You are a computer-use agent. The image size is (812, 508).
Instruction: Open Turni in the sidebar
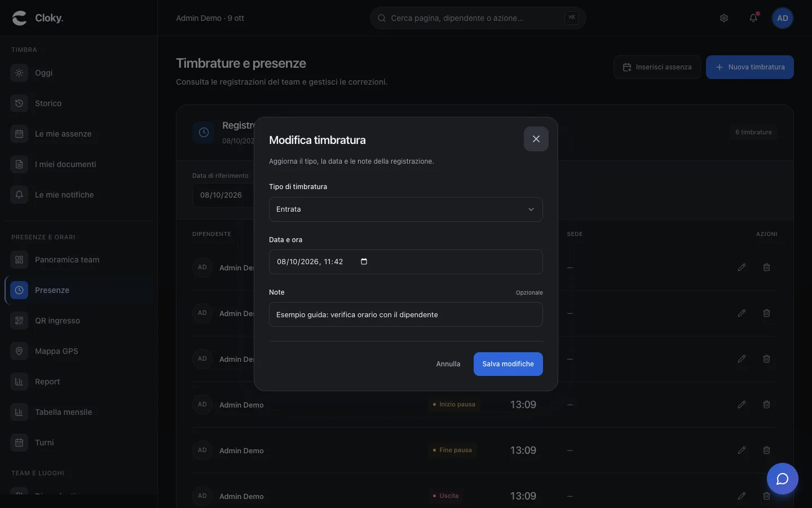coord(79,443)
